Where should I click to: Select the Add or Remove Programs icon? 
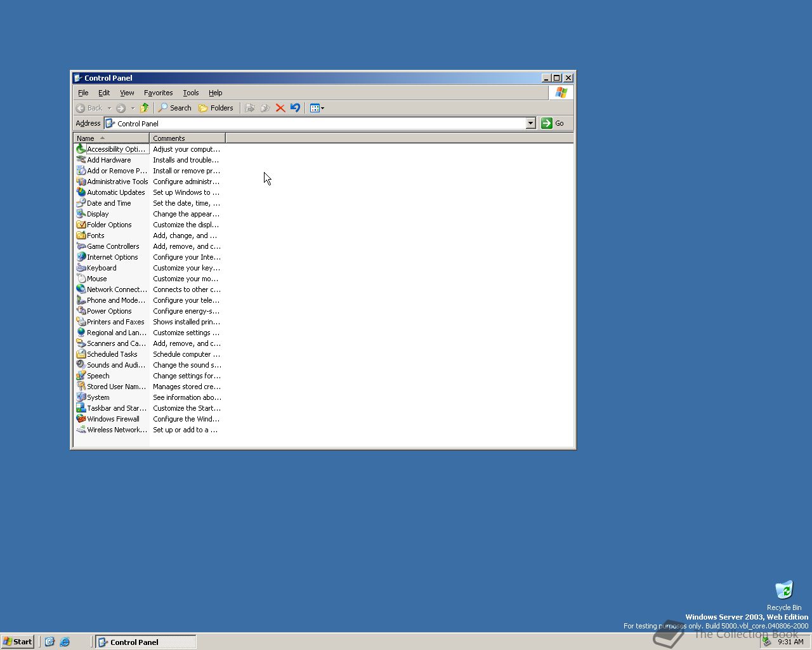(81, 171)
